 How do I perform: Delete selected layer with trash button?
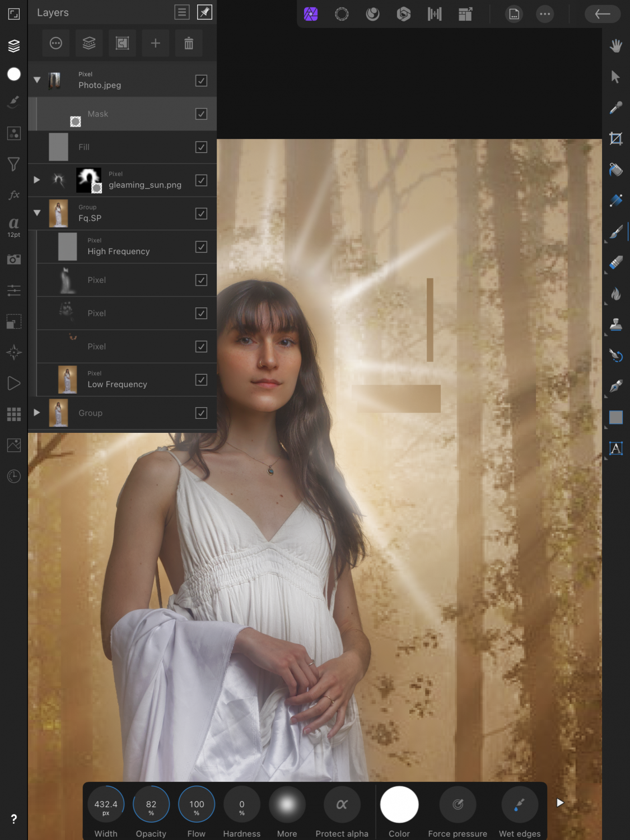(189, 43)
